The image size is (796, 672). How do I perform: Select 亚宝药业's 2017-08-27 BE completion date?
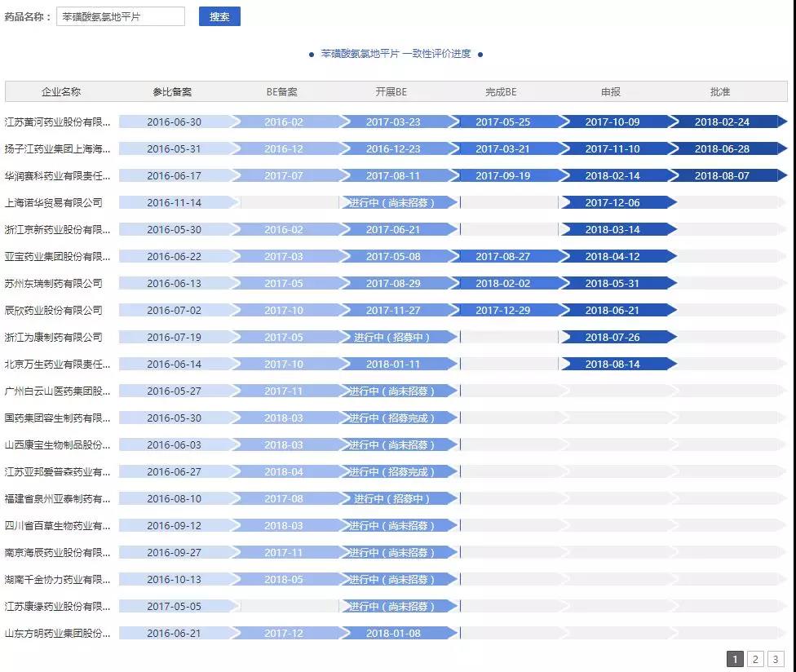[x=502, y=257]
